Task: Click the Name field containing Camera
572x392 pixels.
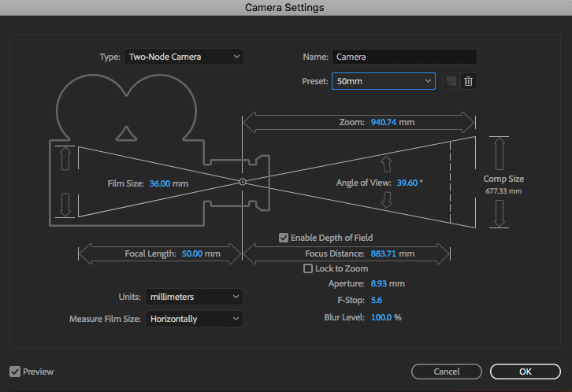Action: click(404, 57)
